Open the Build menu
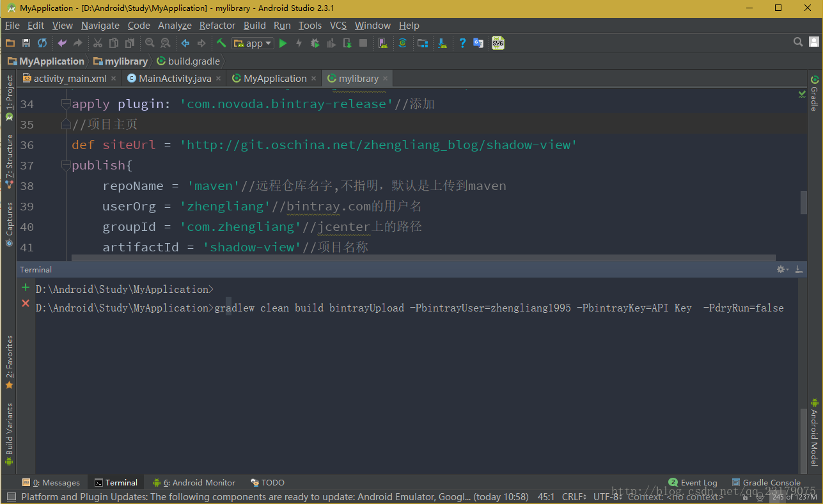 [255, 26]
